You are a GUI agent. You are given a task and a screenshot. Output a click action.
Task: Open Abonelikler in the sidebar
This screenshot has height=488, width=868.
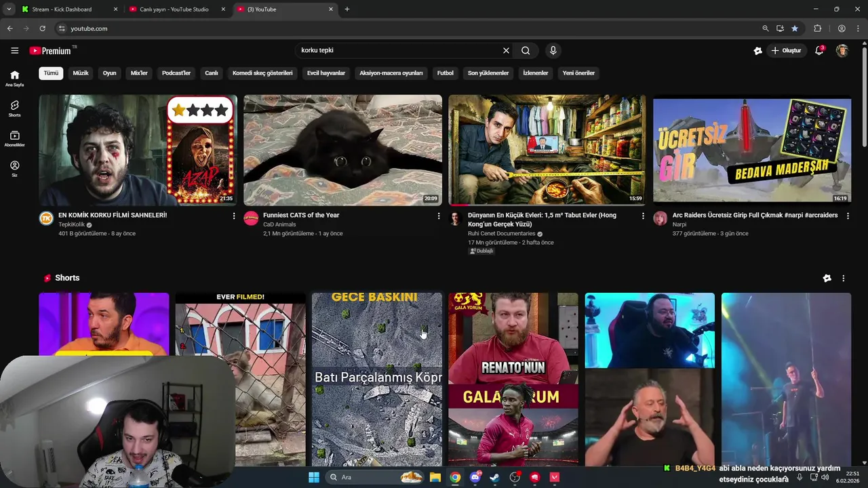click(14, 139)
